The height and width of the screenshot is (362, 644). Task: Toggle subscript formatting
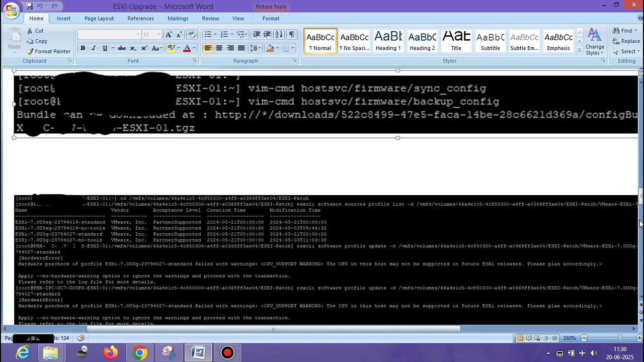click(133, 48)
